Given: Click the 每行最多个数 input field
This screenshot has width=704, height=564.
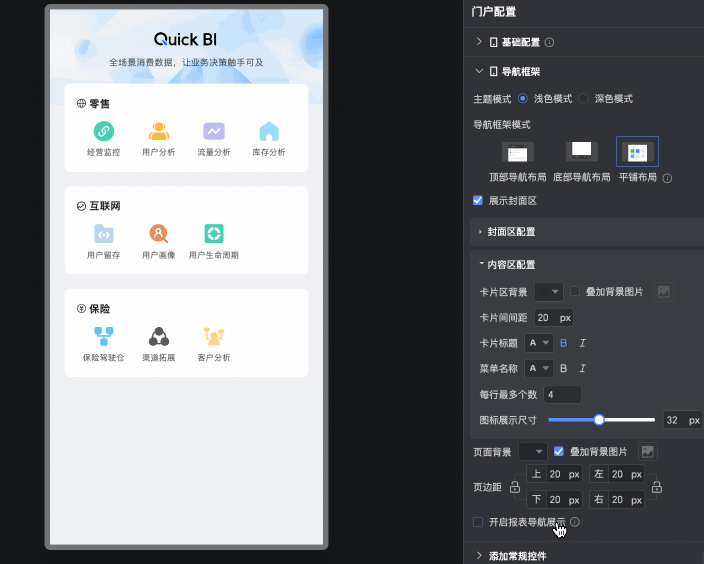Looking at the screenshot, I should pos(563,395).
